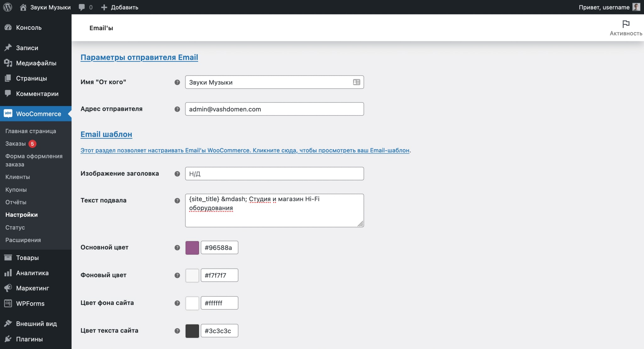Click the Комментарии sidebar bubble icon
Image resolution: width=644 pixels, height=349 pixels.
click(8, 93)
